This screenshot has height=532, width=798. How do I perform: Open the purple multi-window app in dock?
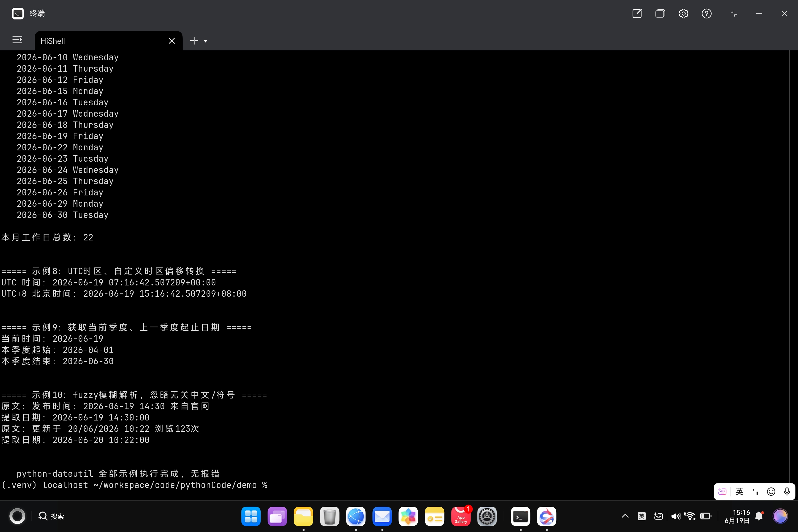pos(277,516)
